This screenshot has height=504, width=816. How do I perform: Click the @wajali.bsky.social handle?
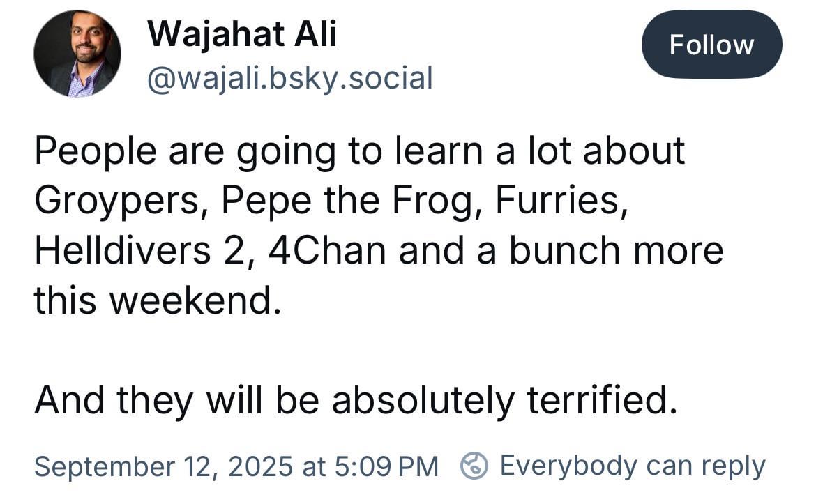pyautogui.click(x=290, y=79)
